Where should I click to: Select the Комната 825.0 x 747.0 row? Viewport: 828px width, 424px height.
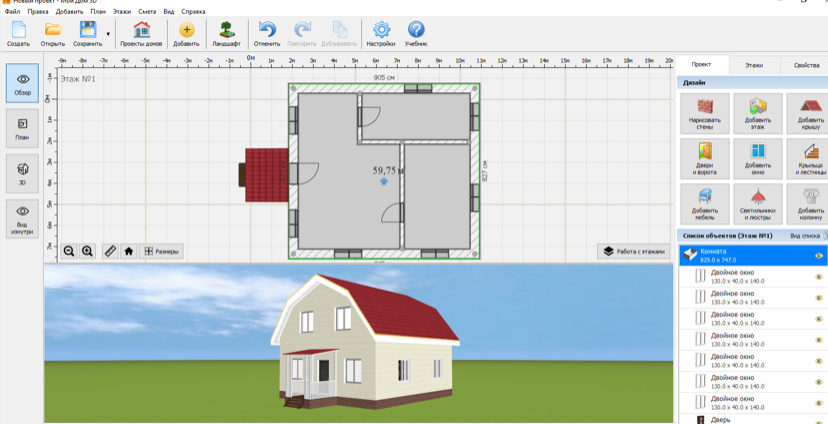[752, 256]
